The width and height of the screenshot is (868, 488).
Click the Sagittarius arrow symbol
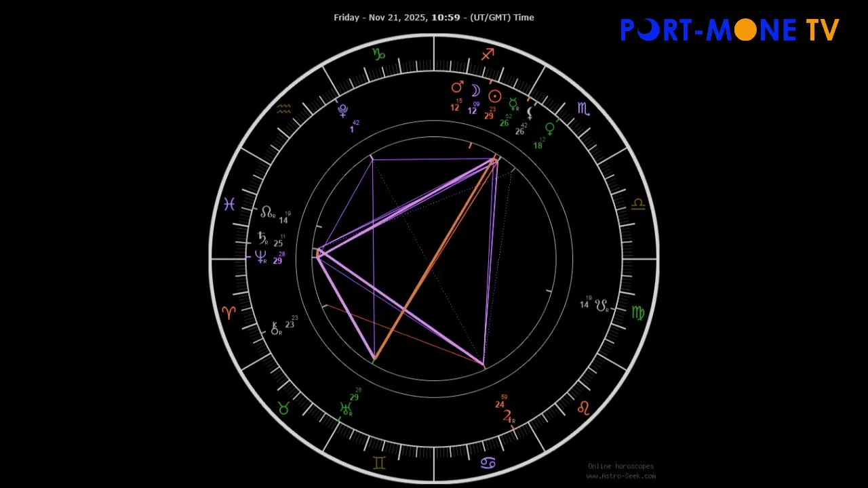click(488, 54)
